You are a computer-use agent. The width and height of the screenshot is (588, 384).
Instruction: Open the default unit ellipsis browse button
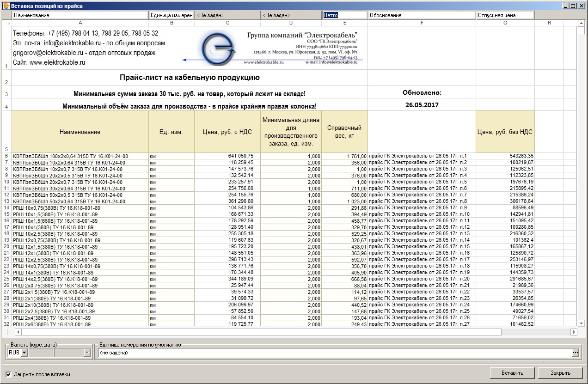[576, 353]
